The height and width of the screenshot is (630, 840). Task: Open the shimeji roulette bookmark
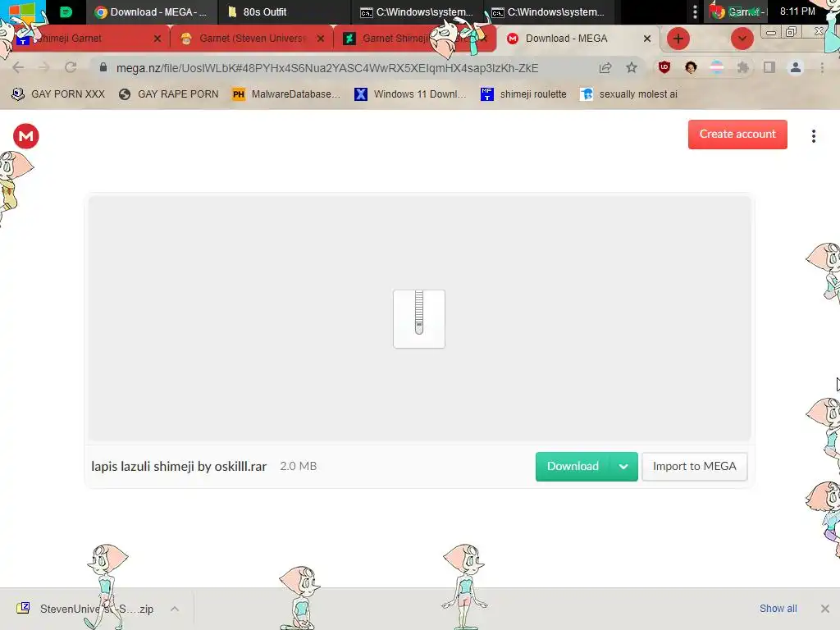click(523, 94)
